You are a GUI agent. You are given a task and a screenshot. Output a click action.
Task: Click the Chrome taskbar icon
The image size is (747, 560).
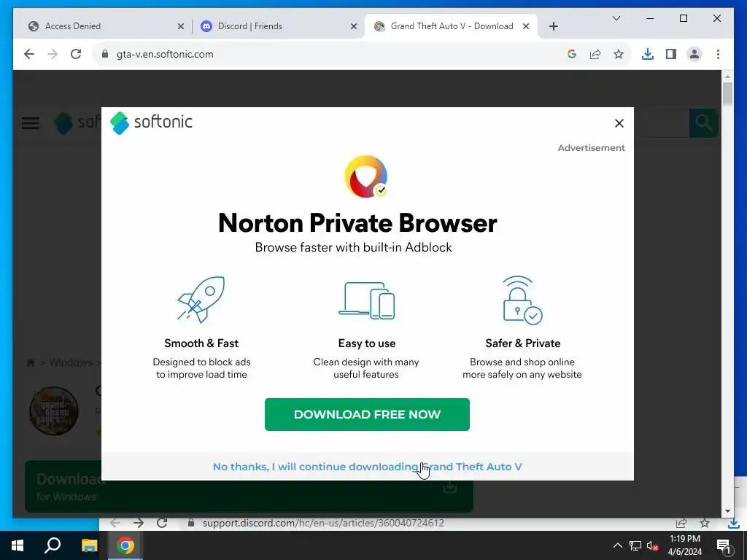coord(125,545)
